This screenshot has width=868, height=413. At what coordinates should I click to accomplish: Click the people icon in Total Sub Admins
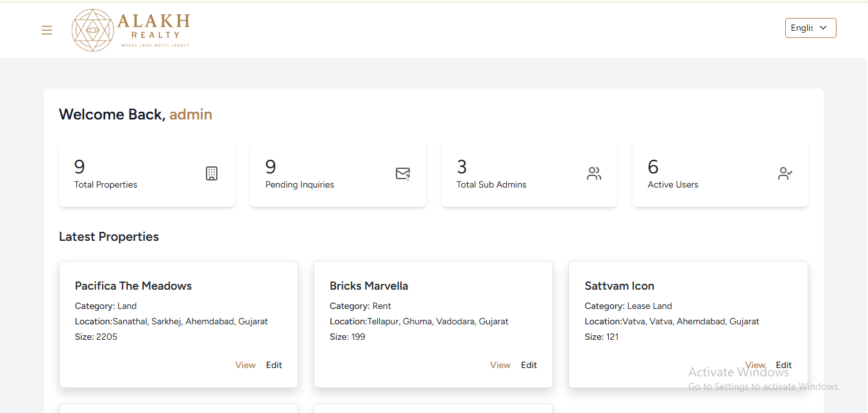(594, 173)
